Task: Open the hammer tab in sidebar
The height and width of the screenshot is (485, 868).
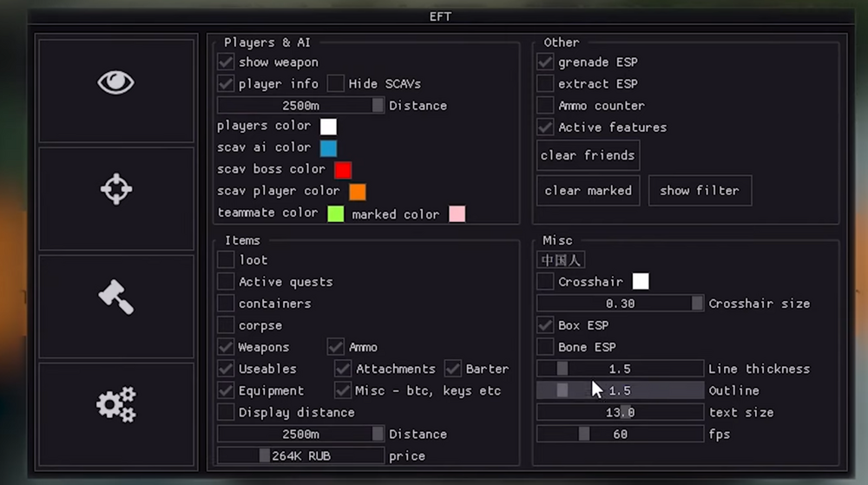Action: point(116,306)
